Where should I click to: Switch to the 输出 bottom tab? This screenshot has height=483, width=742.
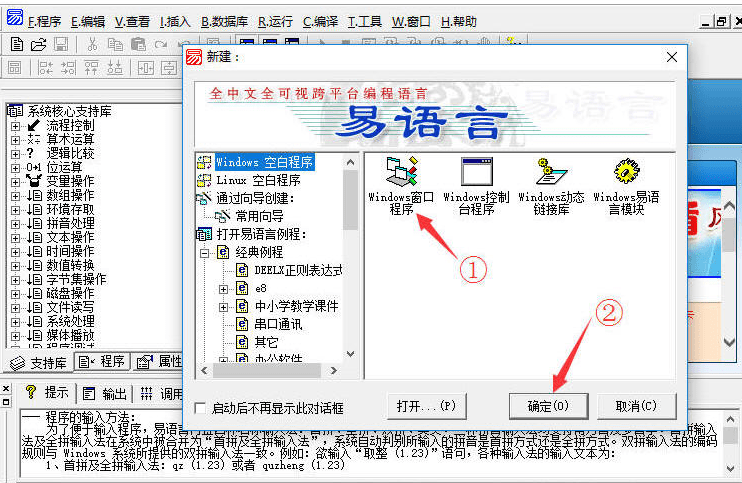pos(105,393)
